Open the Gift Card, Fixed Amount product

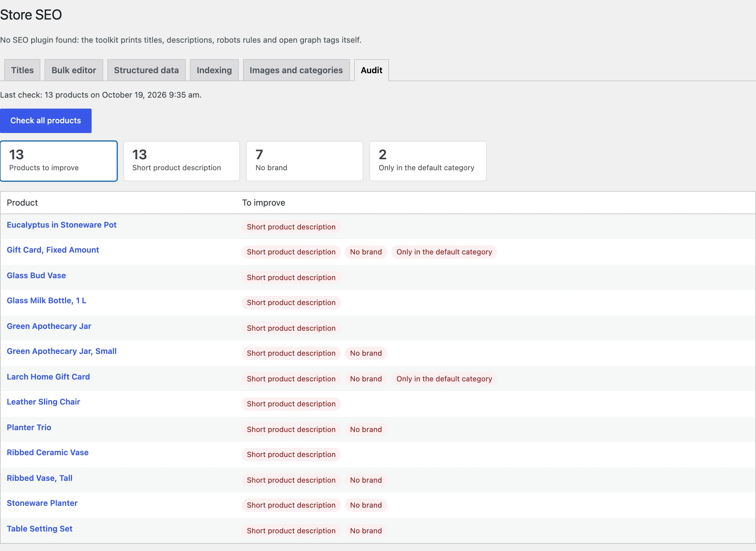tap(53, 250)
